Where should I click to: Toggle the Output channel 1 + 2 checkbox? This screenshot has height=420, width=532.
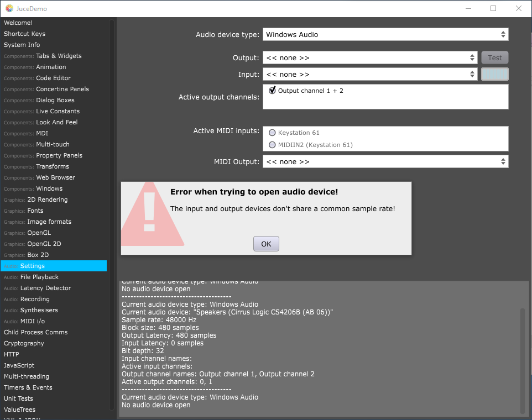pyautogui.click(x=272, y=91)
